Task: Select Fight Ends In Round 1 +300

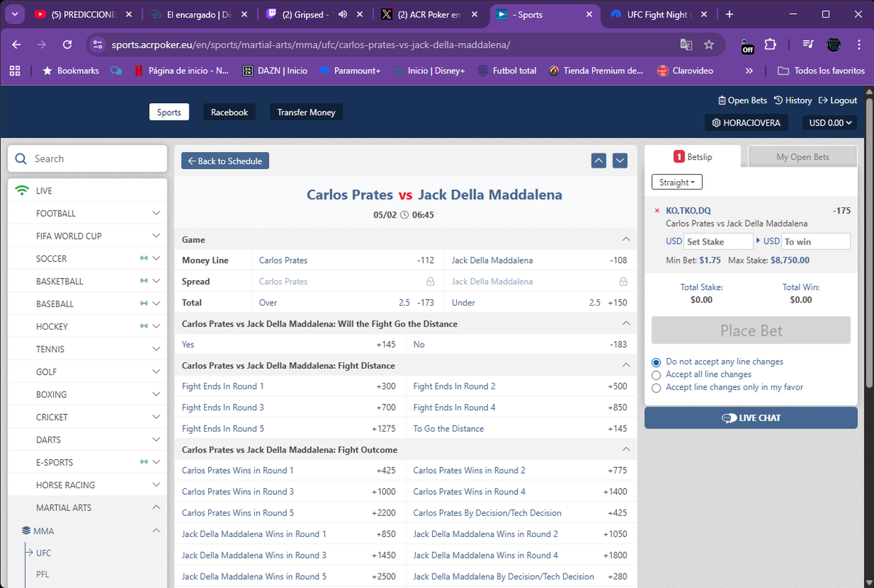Action: point(289,386)
